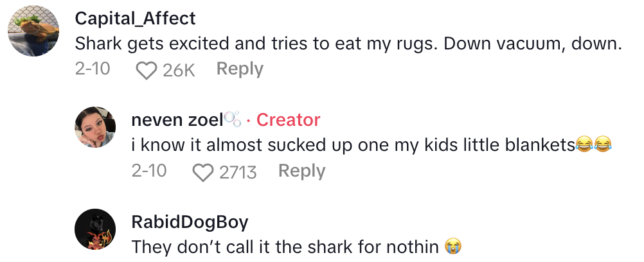The image size is (644, 262).
Task: Click the 2-10 date on neven zoel's reply
Action: pos(149,171)
